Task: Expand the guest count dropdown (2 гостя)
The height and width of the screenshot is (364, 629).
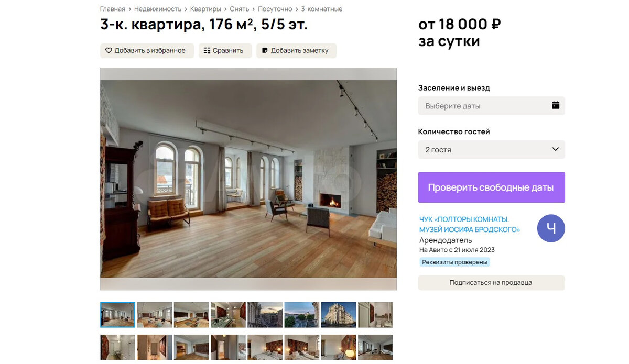Action: pos(492,150)
